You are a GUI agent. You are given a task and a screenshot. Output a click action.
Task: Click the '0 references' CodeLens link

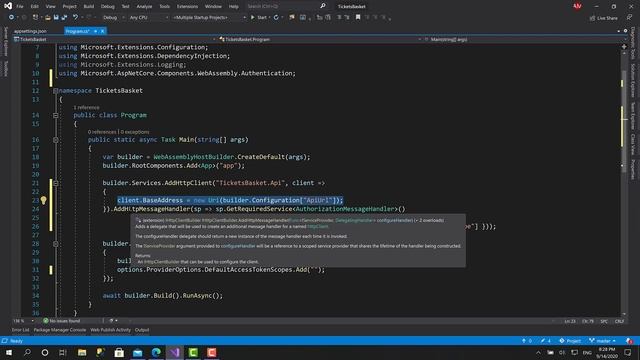pos(102,132)
